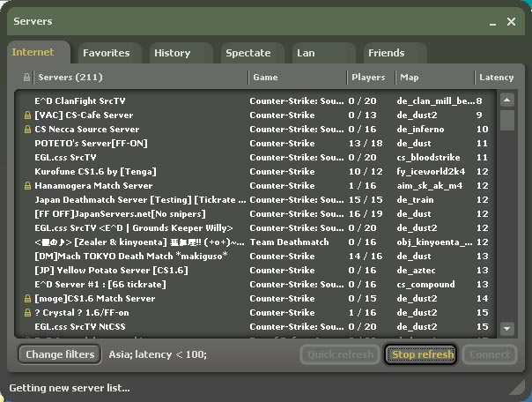Image resolution: width=532 pixels, height=402 pixels.
Task: Select Kurofune CS1.6 by [Tenga] row
Action: pos(255,172)
